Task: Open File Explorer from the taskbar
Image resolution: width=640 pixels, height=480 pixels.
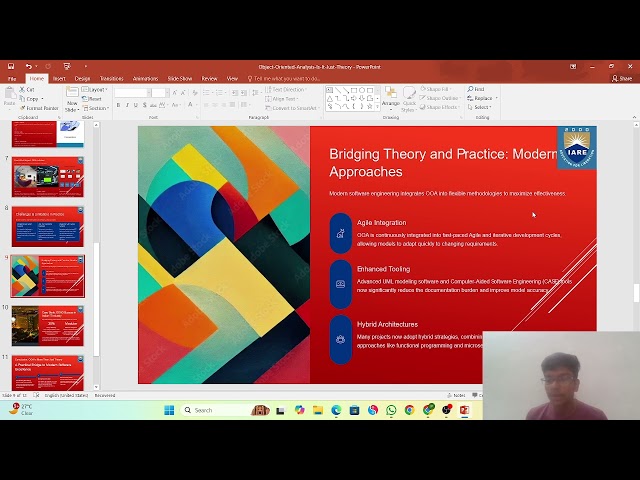Action: (x=318, y=410)
